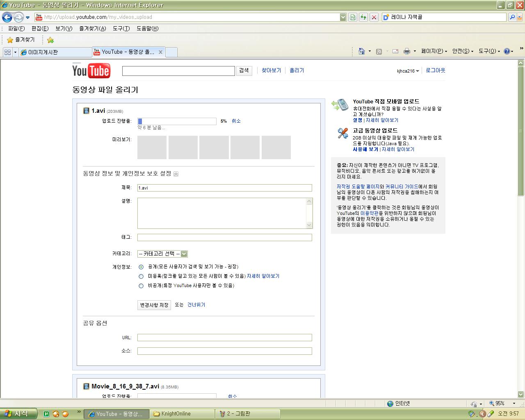The image size is (525, 420).
Task: Open the 도움말(H) menu
Action: point(147,28)
